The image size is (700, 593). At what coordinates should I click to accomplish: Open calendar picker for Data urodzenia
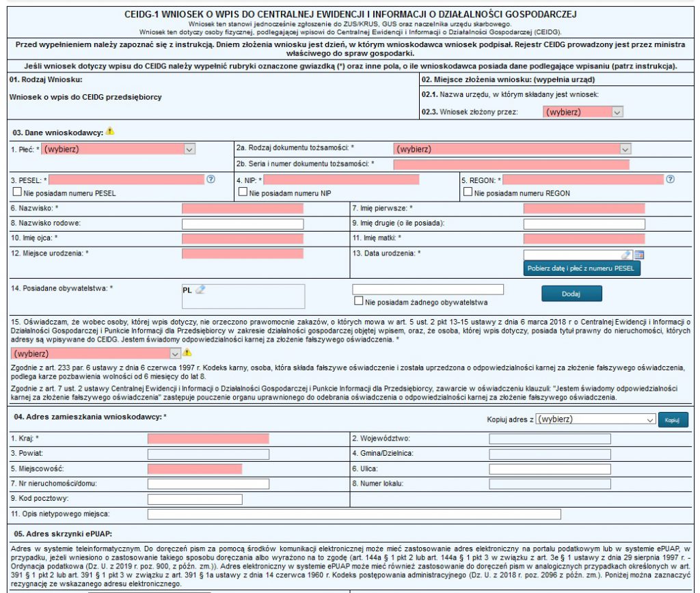point(639,255)
